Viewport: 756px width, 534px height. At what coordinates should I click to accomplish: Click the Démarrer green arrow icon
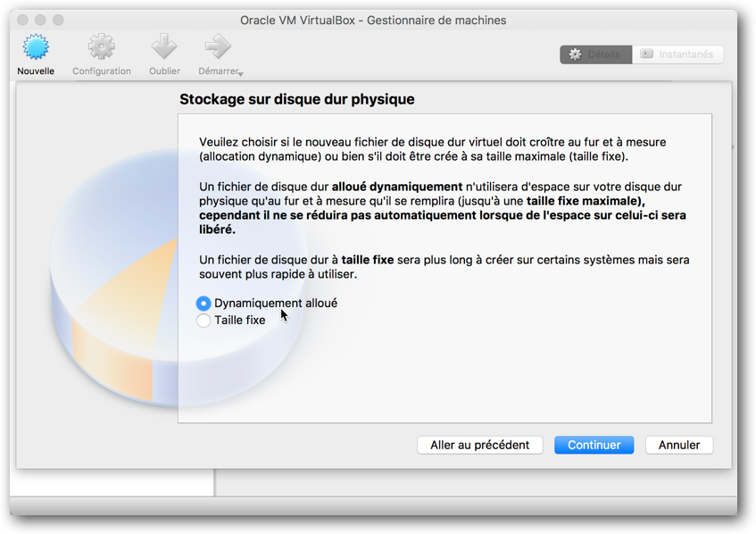coord(218,46)
